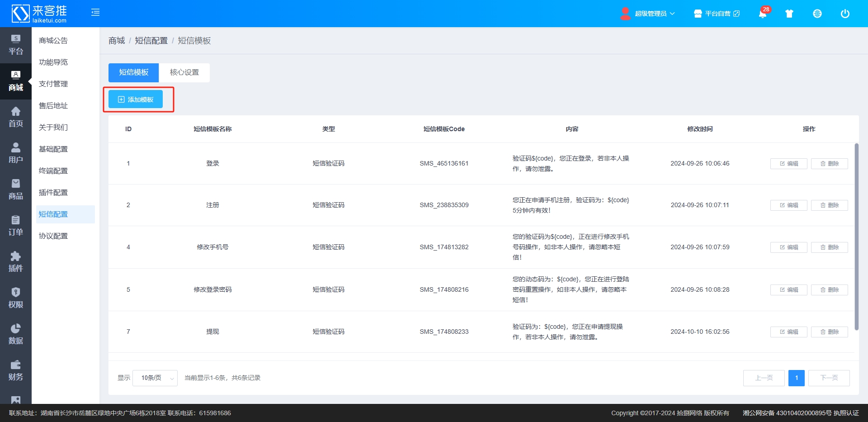Viewport: 868px width, 422px height.
Task: Edit the 登录 SMS template row
Action: (788, 164)
